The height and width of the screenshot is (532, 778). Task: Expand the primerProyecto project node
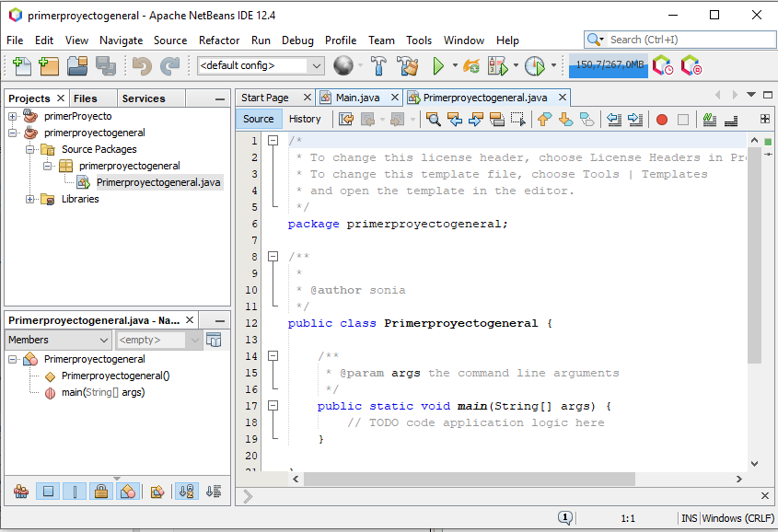click(13, 116)
